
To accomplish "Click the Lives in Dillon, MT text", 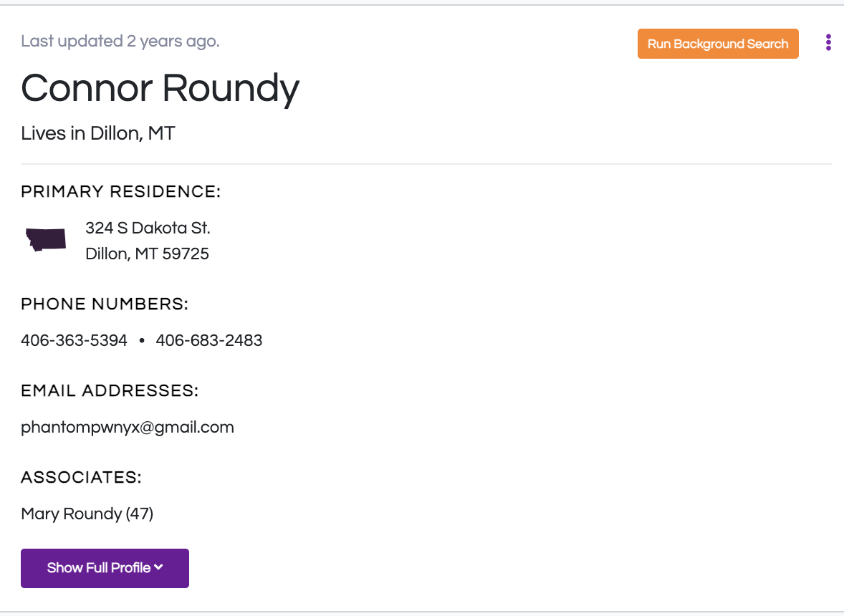I will tap(98, 133).
